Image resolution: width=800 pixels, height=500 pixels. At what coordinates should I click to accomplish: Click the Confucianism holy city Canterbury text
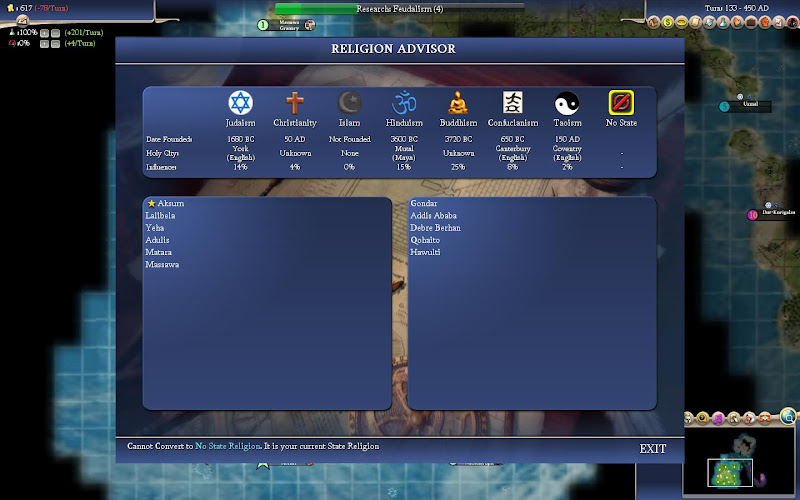point(513,148)
